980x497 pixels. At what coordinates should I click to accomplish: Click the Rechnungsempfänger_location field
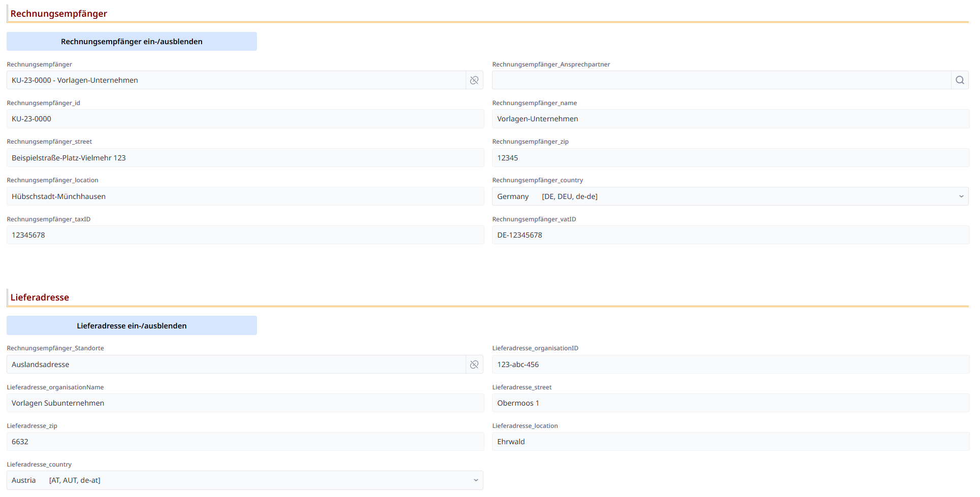tap(245, 196)
